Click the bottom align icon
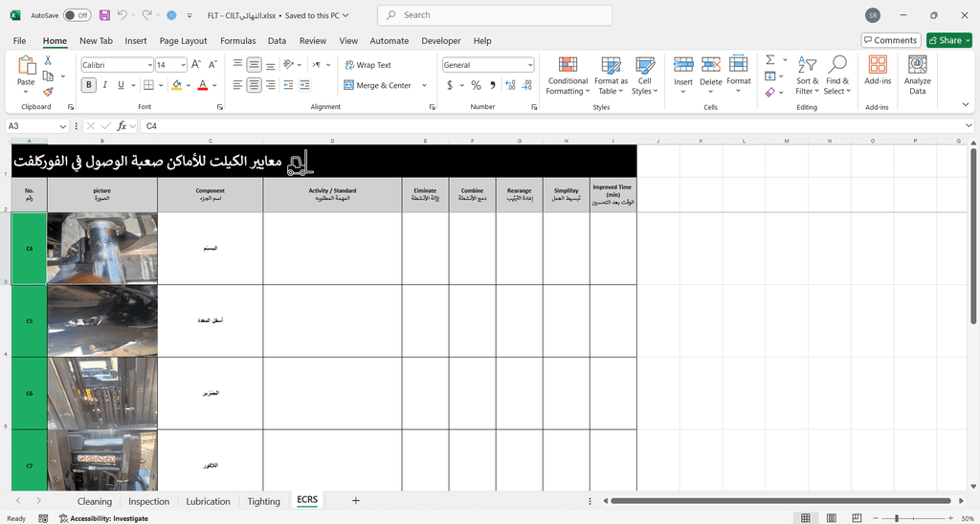This screenshot has width=980, height=524. [x=270, y=64]
